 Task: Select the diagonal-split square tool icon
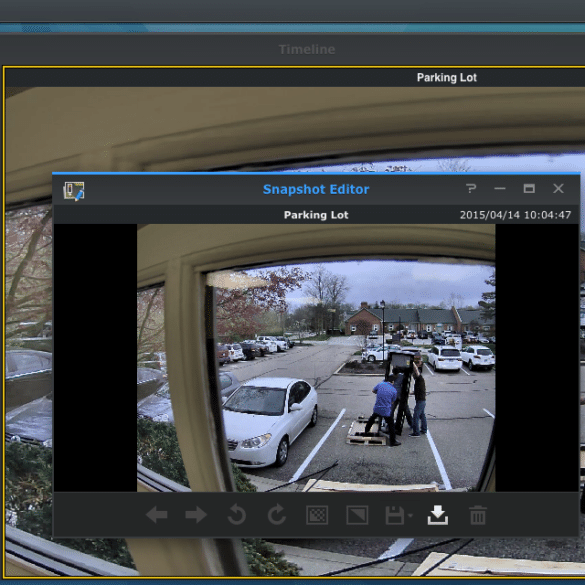point(357,515)
